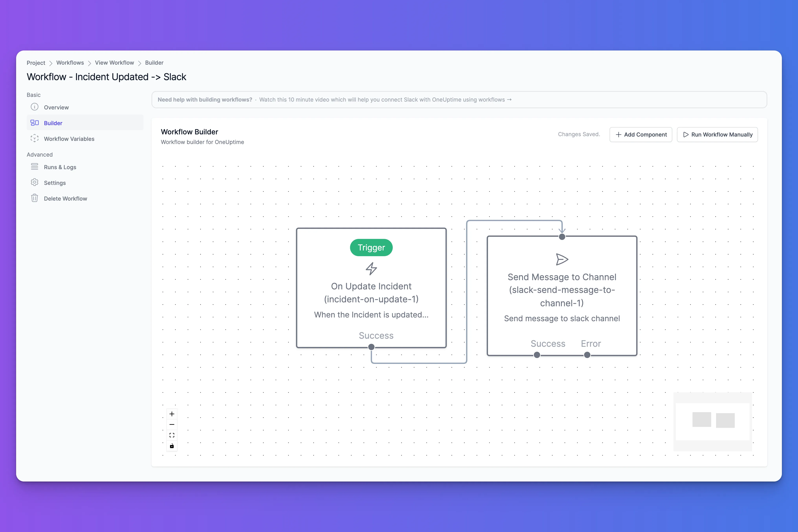Zoom in the canvas with plus icon

172,414
